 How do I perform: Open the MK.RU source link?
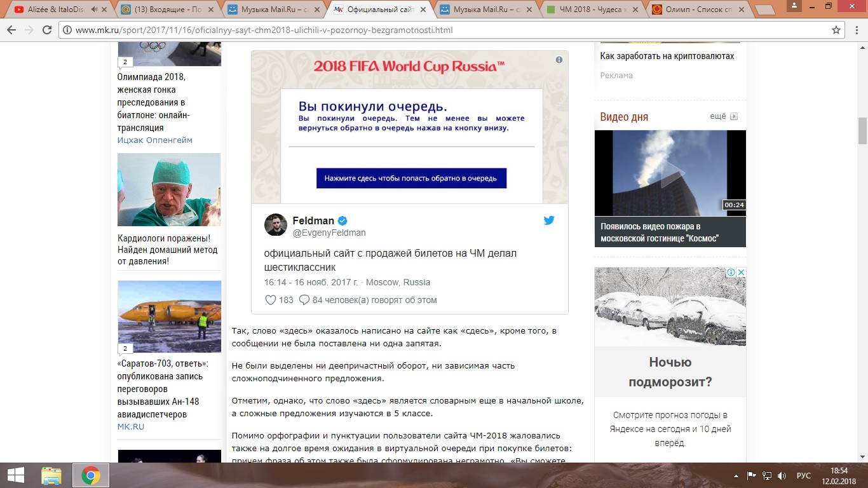131,426
